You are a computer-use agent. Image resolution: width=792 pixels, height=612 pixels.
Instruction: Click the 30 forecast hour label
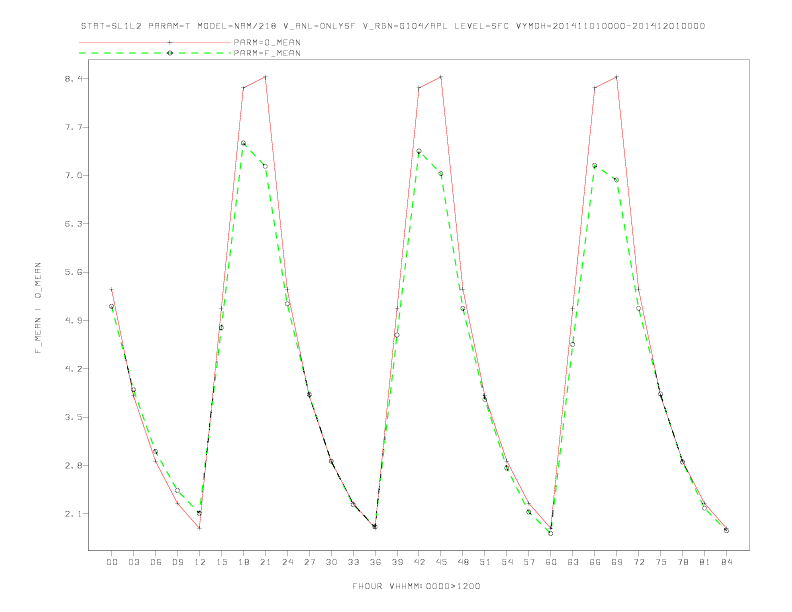[331, 562]
